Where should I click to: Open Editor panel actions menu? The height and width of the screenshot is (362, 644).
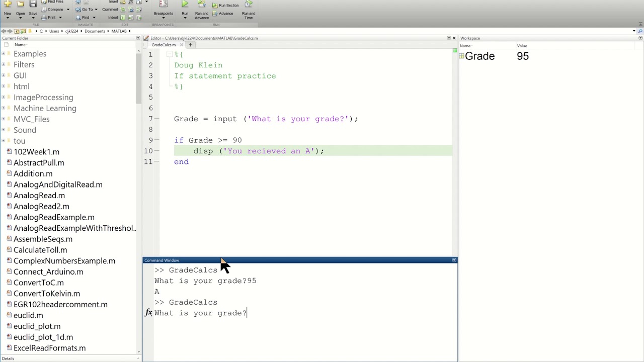pyautogui.click(x=449, y=38)
